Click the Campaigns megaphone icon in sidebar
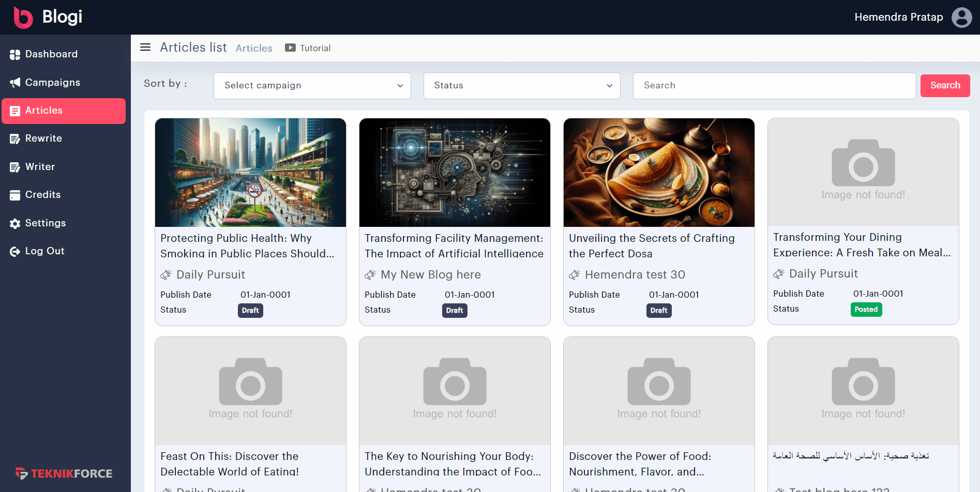 click(15, 83)
